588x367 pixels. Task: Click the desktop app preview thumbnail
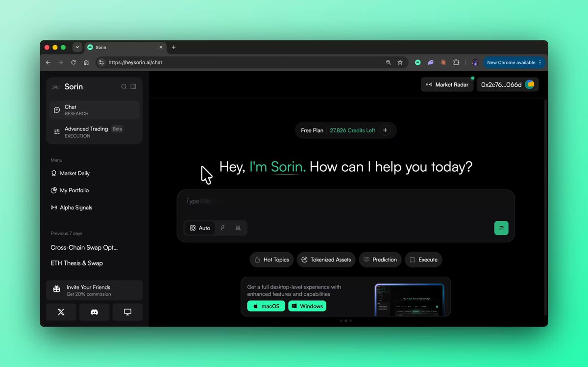410,300
